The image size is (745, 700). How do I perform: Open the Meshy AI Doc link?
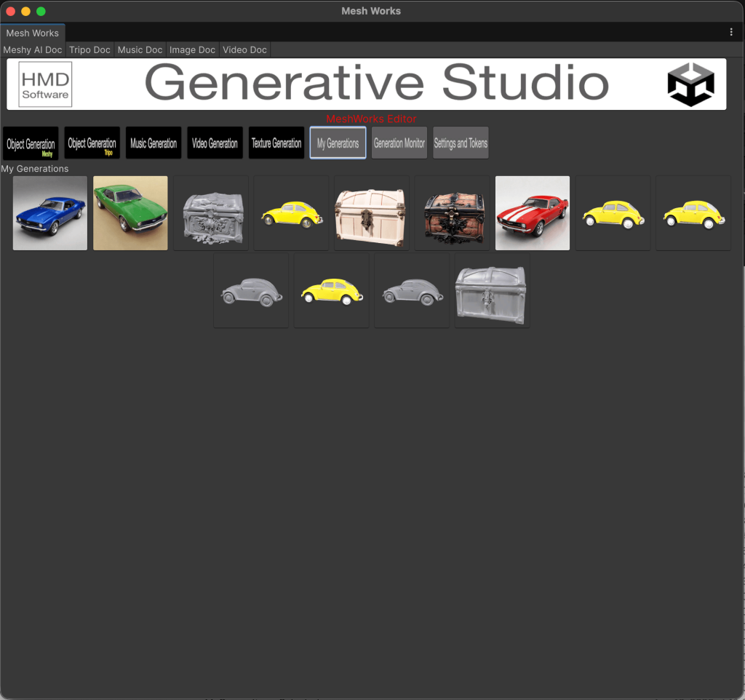point(32,50)
